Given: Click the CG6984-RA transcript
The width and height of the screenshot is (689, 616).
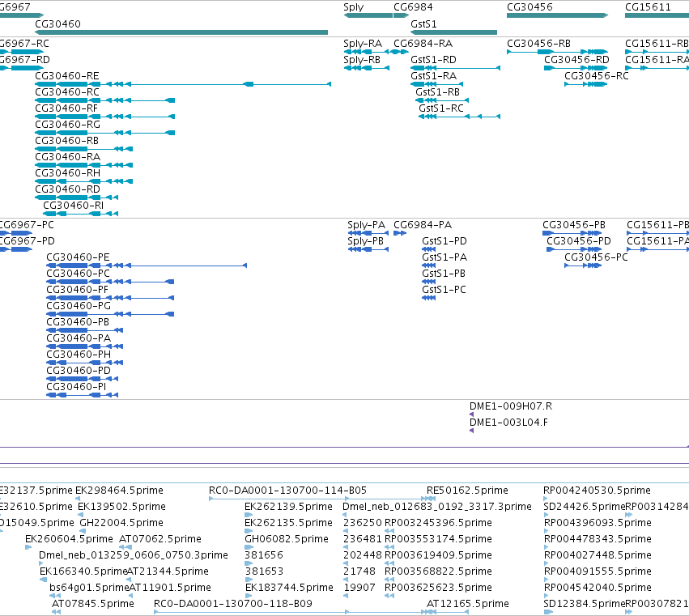Looking at the screenshot, I should [401, 52].
